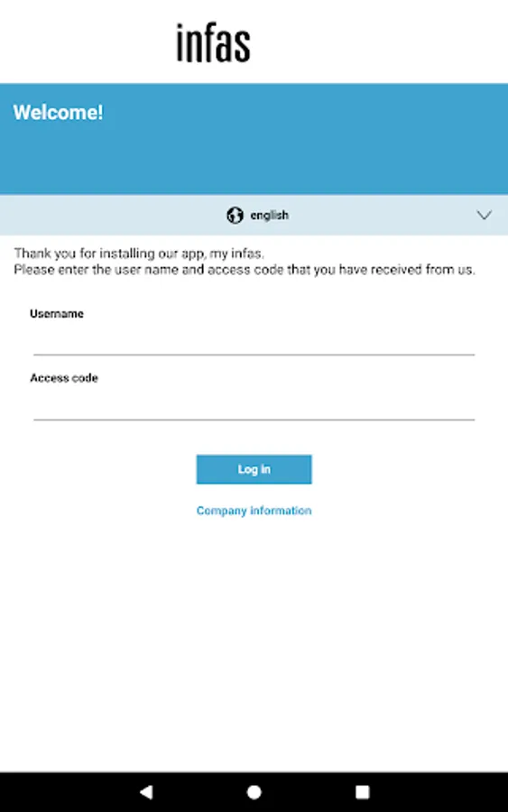
Task: Tap the Android back triangle icon
Action: click(146, 792)
